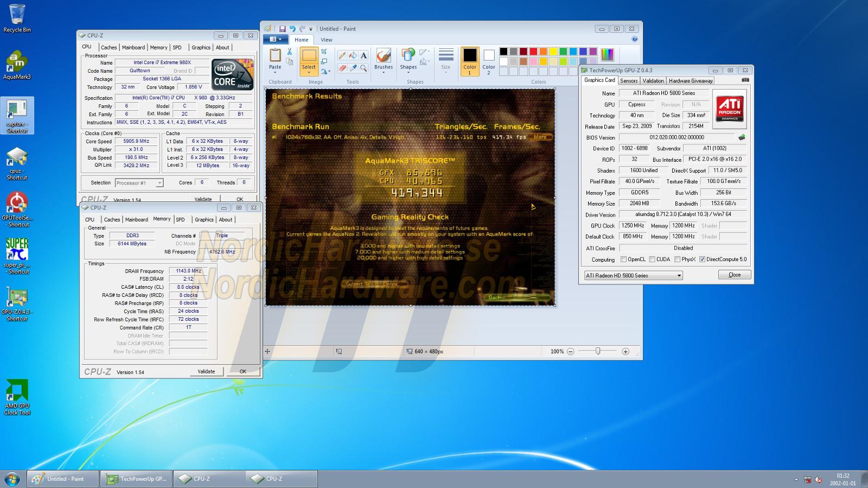868x488 pixels.
Task: Open the GPUToolSe shortcut desktop icon
Action: tap(17, 209)
